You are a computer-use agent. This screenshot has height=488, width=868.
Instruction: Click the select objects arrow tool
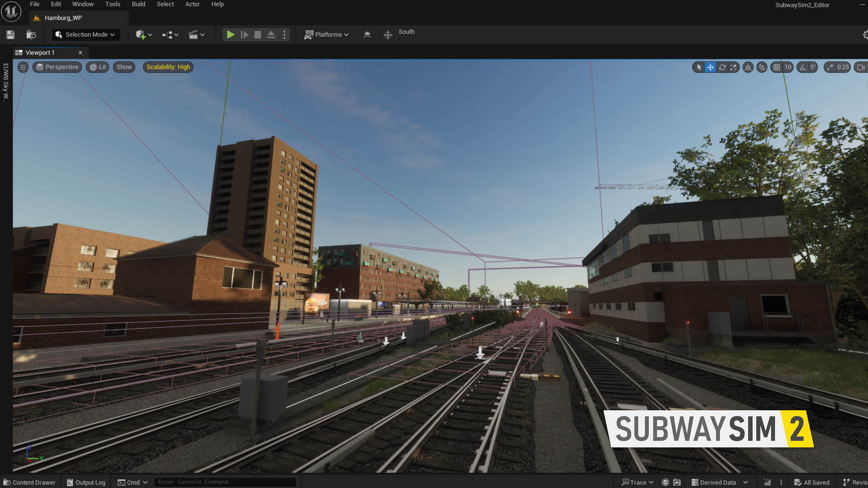pyautogui.click(x=699, y=67)
